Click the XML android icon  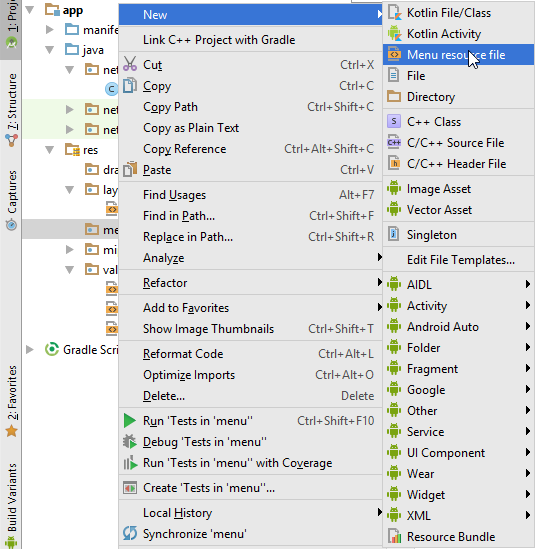(394, 515)
